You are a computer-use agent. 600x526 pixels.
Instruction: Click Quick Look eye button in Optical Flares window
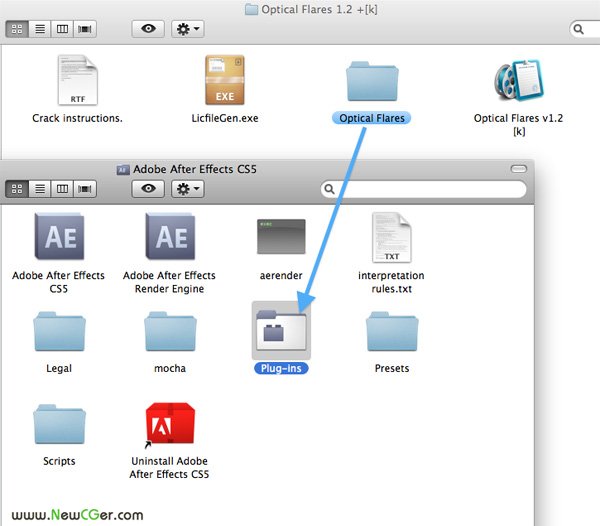click(148, 29)
